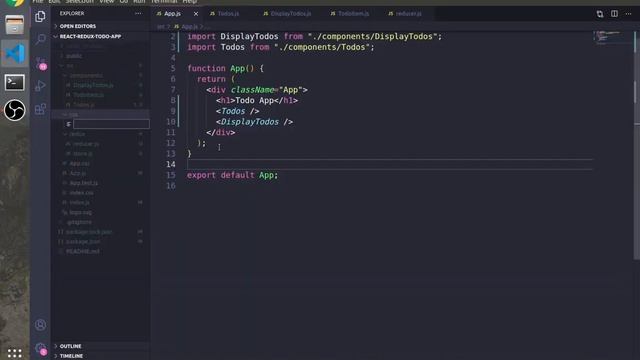
Task: Open README.md in explorer tree
Action: (x=82, y=251)
